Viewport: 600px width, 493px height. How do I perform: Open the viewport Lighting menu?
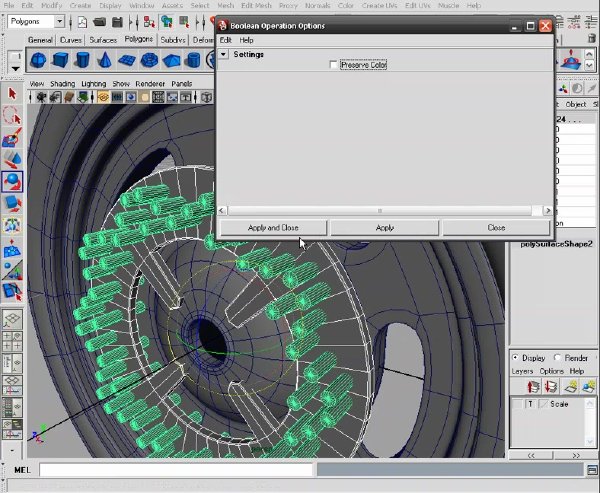(x=93, y=83)
